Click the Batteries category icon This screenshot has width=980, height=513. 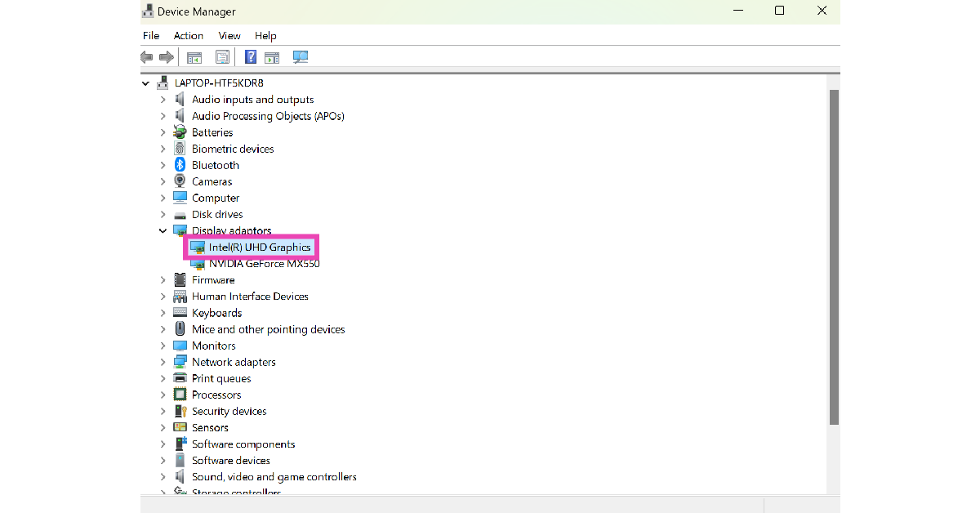[180, 132]
